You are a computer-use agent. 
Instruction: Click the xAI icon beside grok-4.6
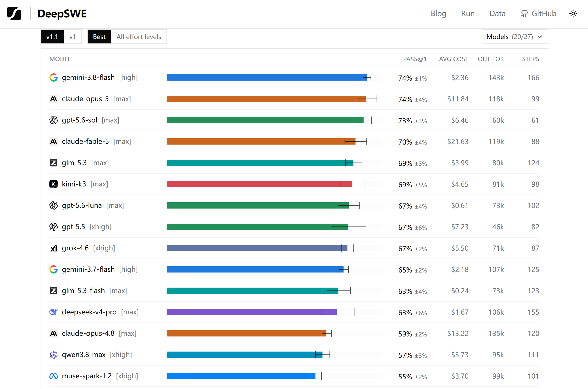(54, 248)
